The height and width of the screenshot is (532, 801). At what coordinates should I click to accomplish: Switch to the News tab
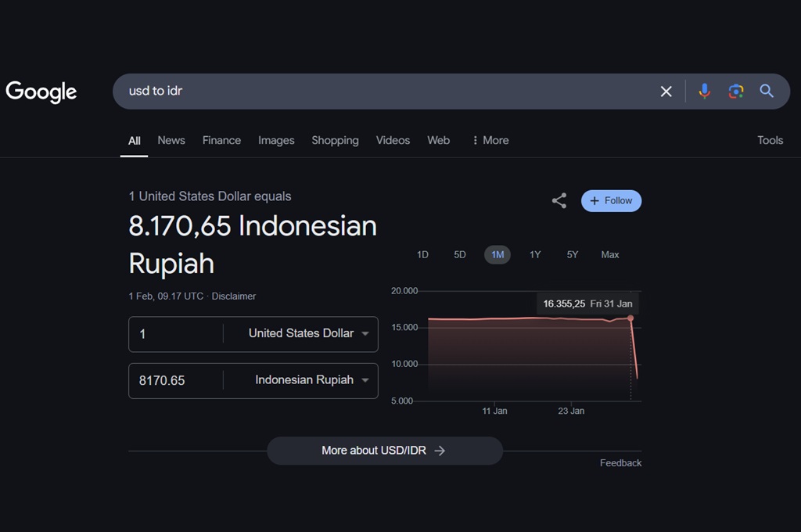(x=171, y=141)
